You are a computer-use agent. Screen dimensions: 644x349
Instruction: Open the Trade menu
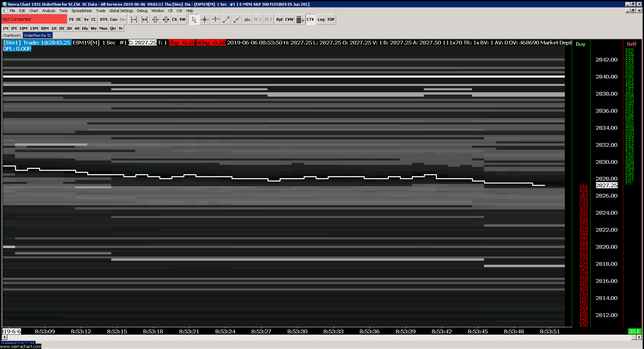pyautogui.click(x=101, y=11)
